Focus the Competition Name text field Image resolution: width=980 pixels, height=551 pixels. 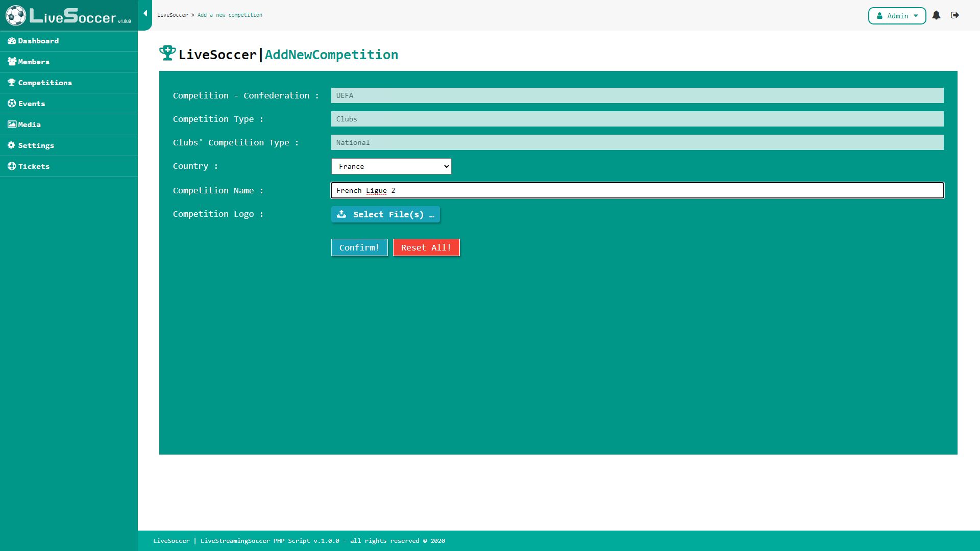(637, 190)
